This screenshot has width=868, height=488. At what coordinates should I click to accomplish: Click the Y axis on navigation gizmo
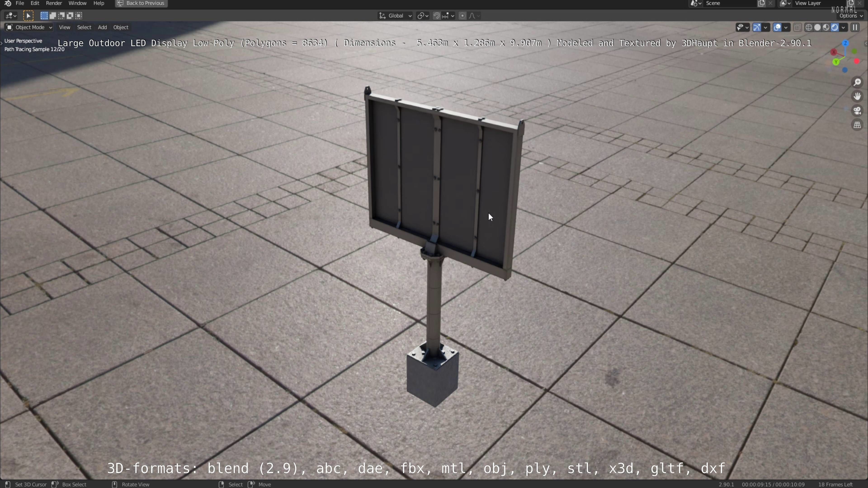click(836, 62)
